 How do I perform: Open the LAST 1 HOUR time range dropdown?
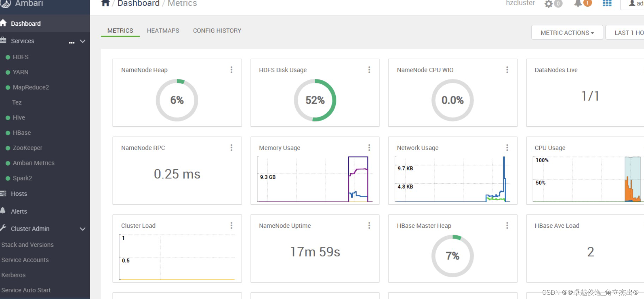pyautogui.click(x=625, y=32)
